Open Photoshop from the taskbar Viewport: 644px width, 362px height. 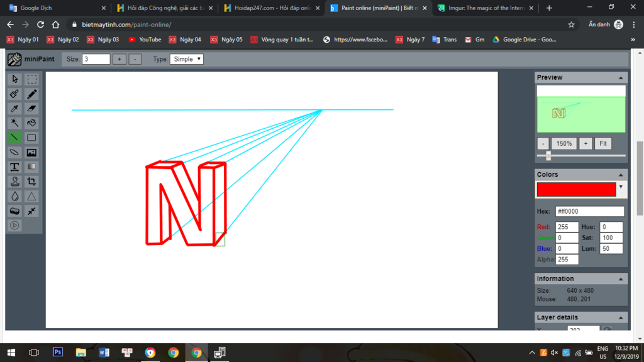pos(58,352)
